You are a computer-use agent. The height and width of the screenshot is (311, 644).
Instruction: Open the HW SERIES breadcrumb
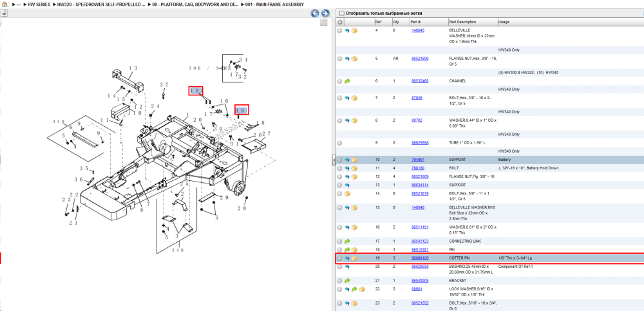(x=38, y=5)
